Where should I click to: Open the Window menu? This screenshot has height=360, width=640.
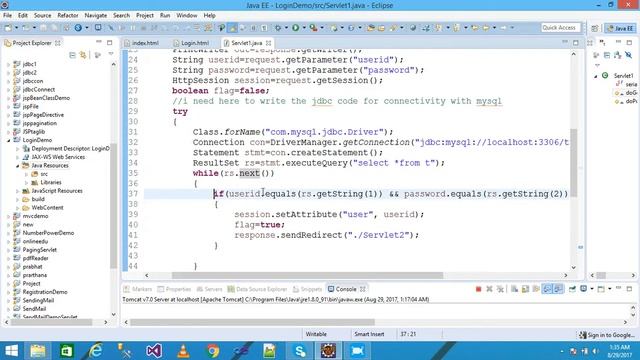(x=187, y=16)
